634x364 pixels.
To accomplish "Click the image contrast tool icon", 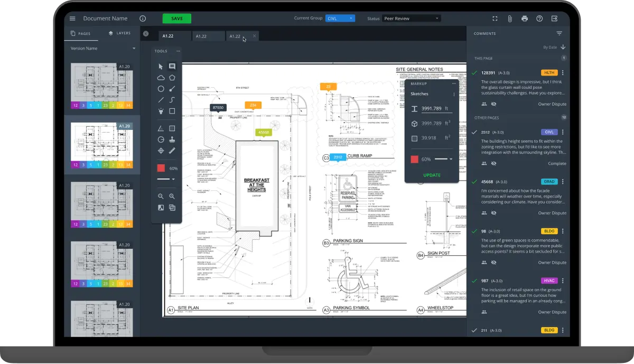I will pyautogui.click(x=161, y=208).
